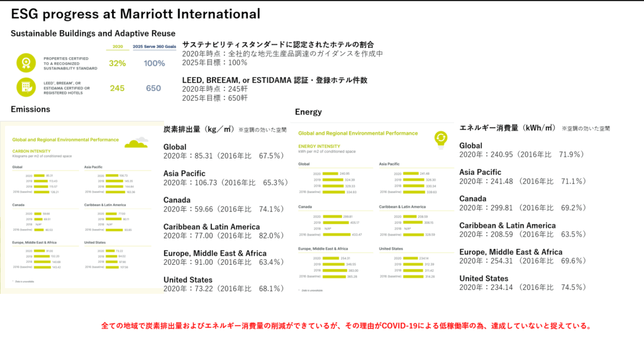The height and width of the screenshot is (363, 644).
Task: Click the 'Sustainable Buildings and Adaptive Reuse' heading
Action: tap(93, 33)
